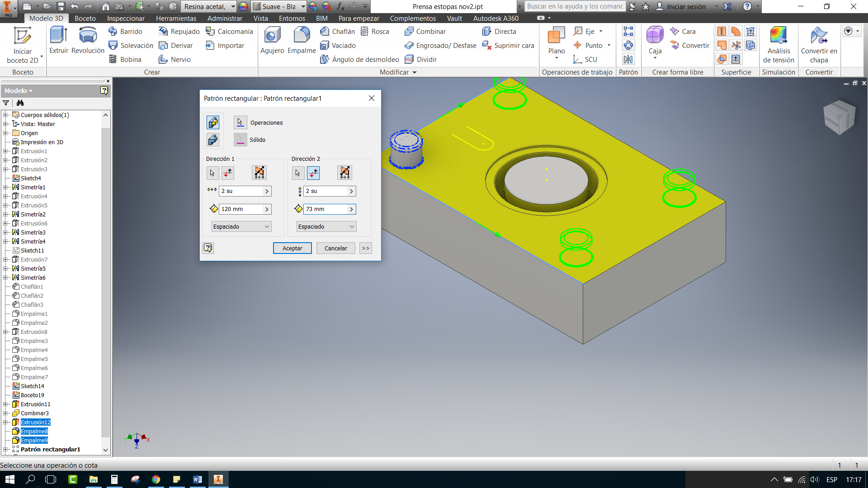Open the Herramientas ribbon tab
This screenshot has height=488, width=868.
coord(176,19)
